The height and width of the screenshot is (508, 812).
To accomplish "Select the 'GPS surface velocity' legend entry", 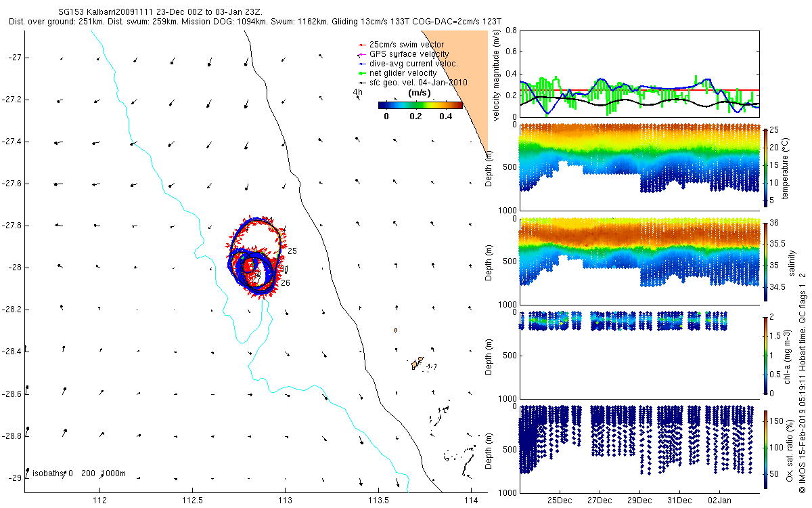I will point(404,54).
